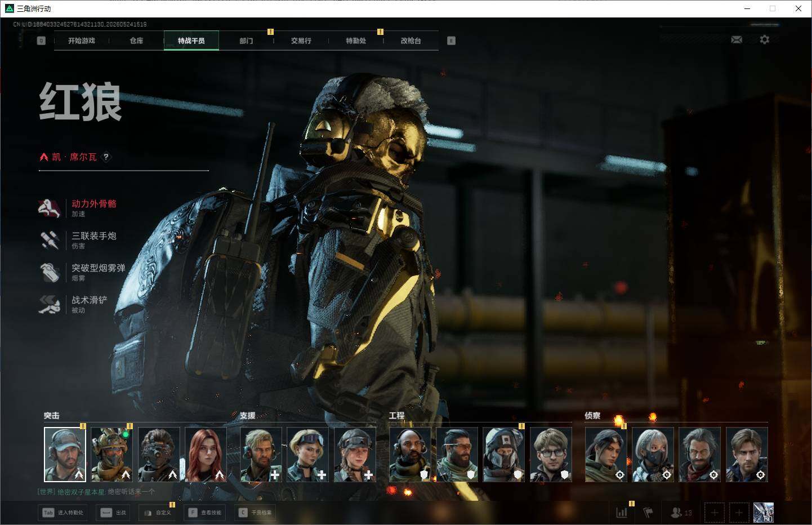Select the first 支援 operator with headset
Image resolution: width=812 pixels, height=525 pixels.
(261, 455)
